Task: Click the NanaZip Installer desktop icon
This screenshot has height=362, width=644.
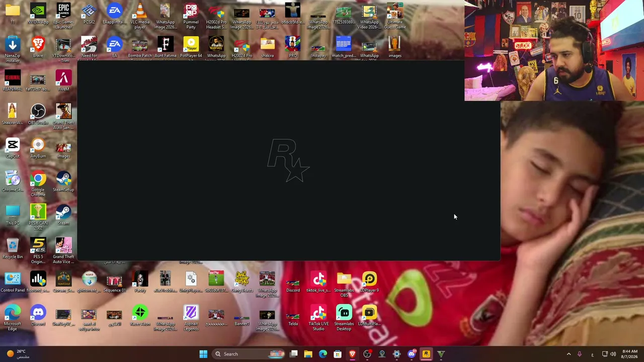Action: coord(13,50)
